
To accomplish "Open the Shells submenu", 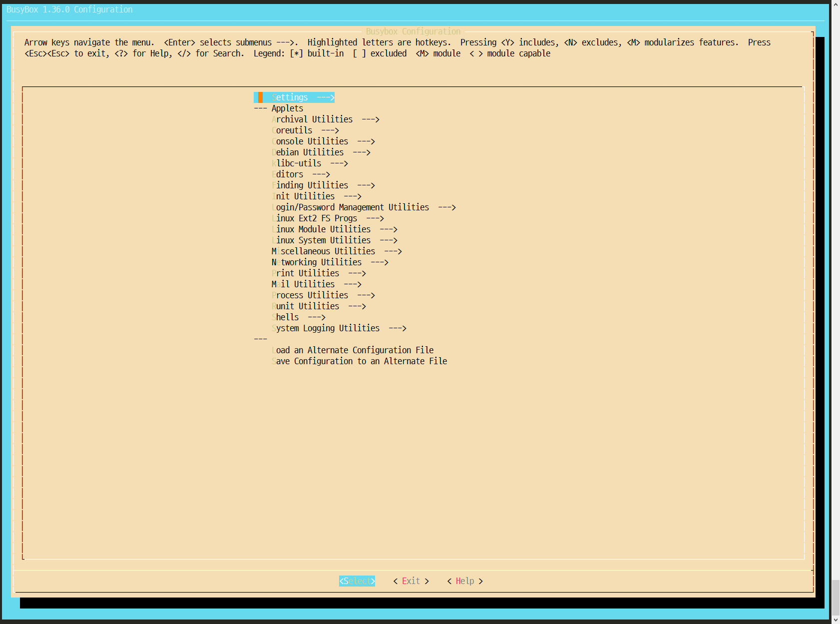I will click(x=299, y=317).
